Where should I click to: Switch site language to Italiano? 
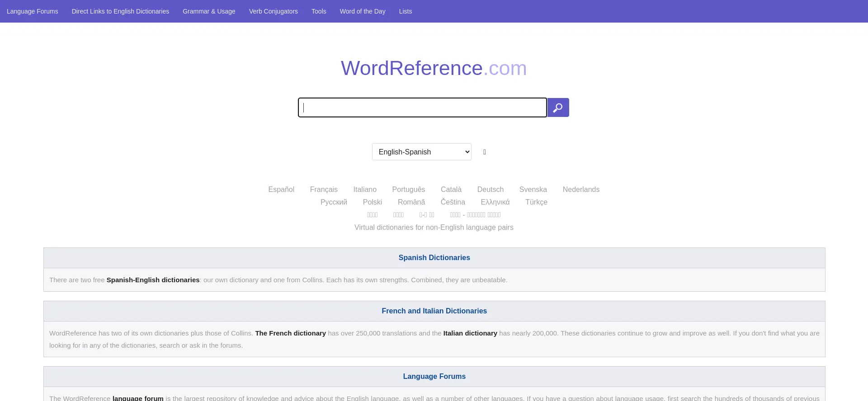[365, 189]
